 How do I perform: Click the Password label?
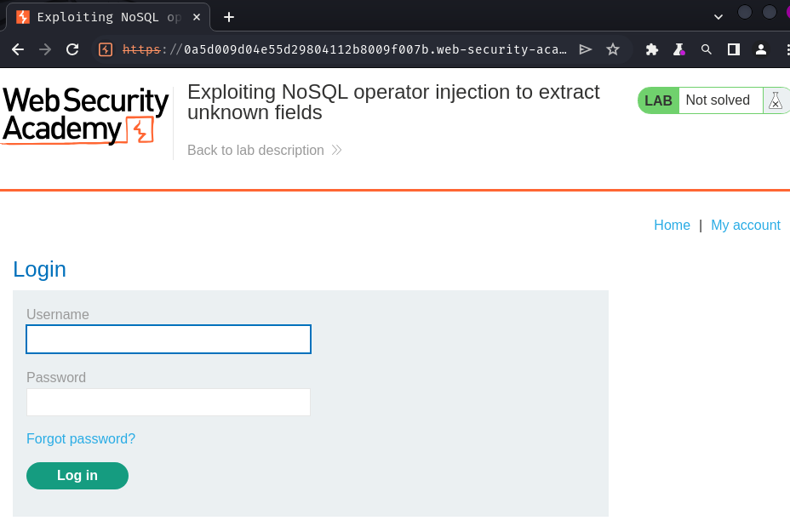[56, 377]
